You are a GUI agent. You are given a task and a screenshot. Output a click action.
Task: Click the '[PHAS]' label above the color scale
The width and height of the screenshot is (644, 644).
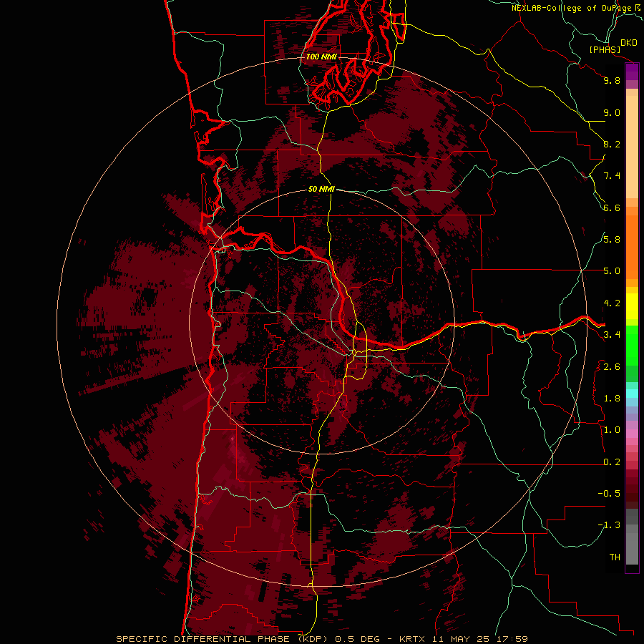[605, 50]
